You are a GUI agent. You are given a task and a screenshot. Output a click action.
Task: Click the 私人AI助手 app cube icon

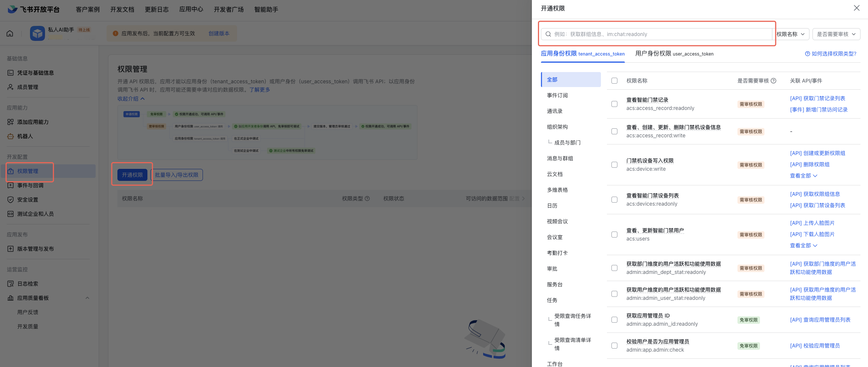coord(37,33)
